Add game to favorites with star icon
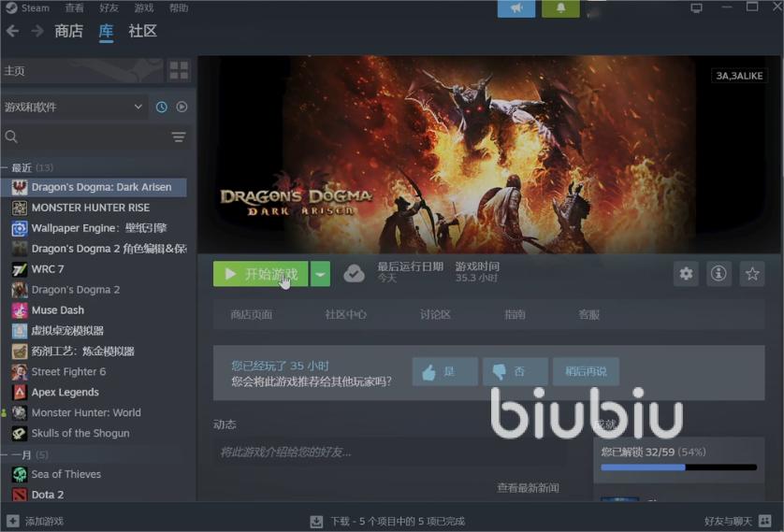 pos(752,274)
